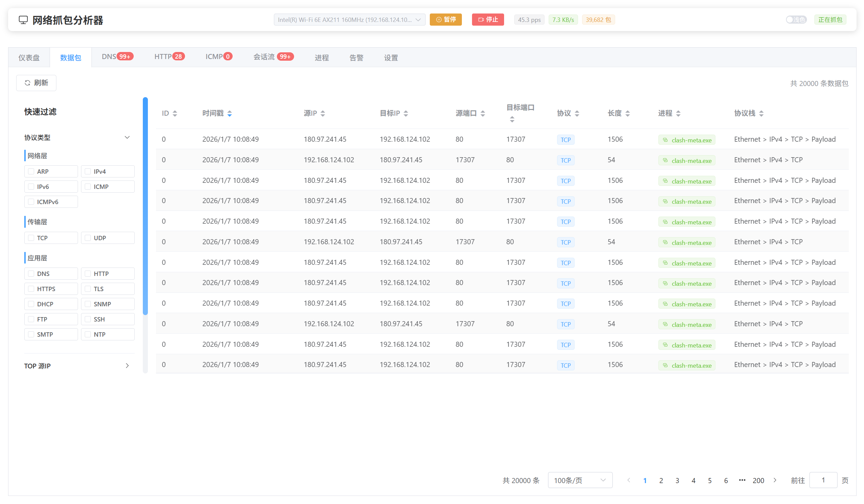Click the ID column sort icon
This screenshot has height=504, width=864.
[x=175, y=113]
